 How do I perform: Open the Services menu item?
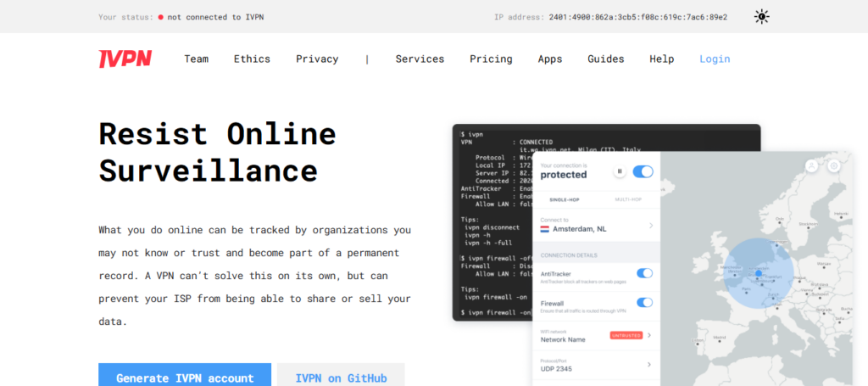point(420,59)
